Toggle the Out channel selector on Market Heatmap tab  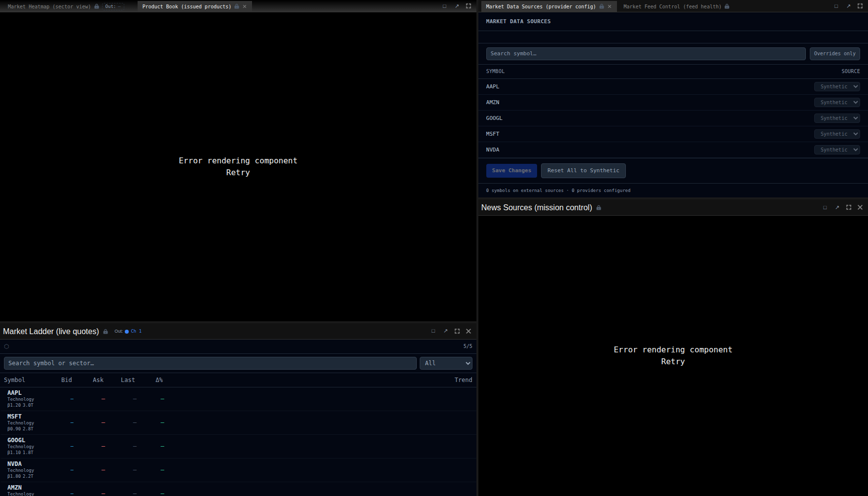(x=113, y=6)
